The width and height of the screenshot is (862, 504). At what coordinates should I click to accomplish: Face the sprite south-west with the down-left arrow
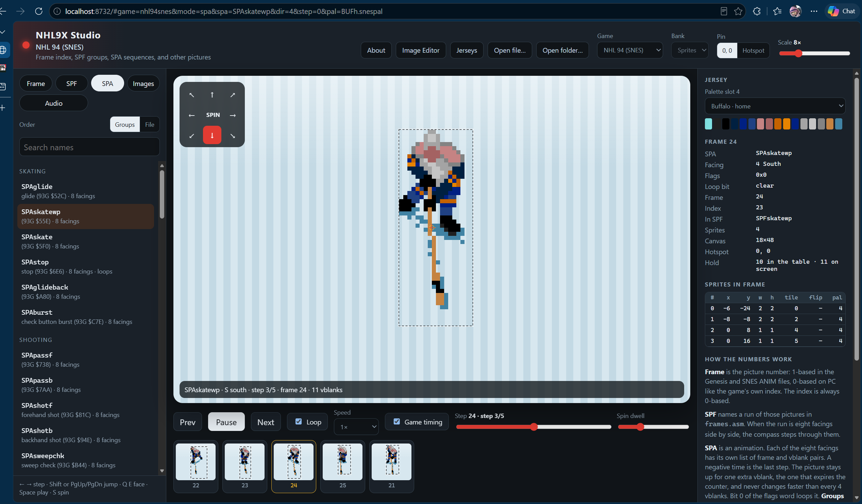pos(191,136)
